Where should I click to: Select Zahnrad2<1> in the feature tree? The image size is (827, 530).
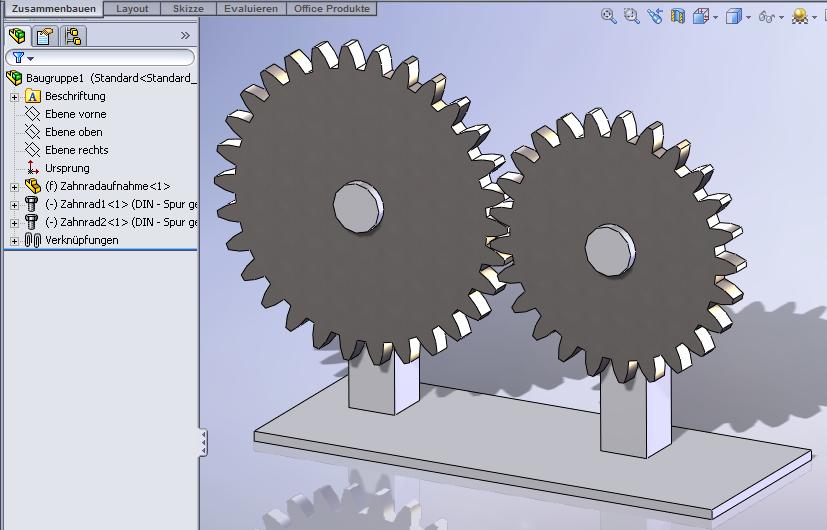point(120,222)
